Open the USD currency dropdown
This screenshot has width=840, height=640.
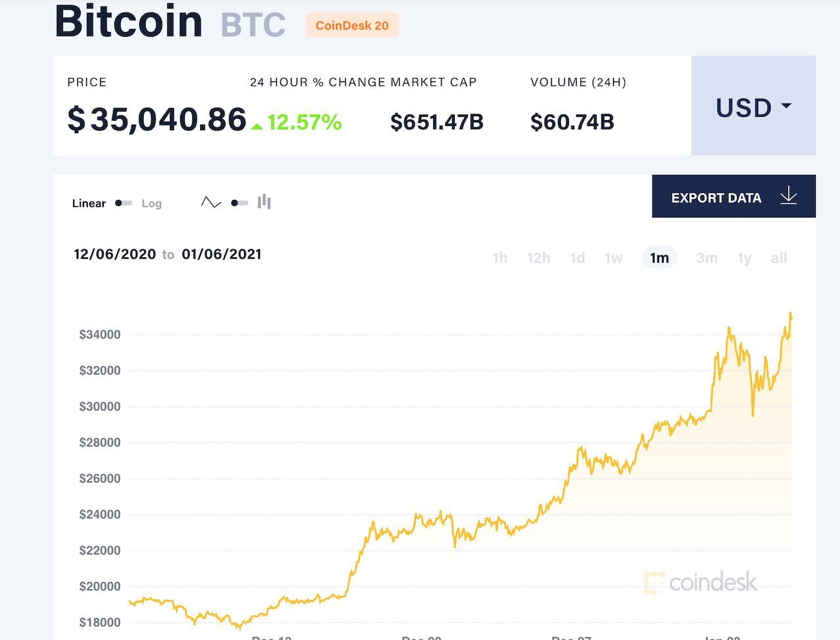pos(753,106)
